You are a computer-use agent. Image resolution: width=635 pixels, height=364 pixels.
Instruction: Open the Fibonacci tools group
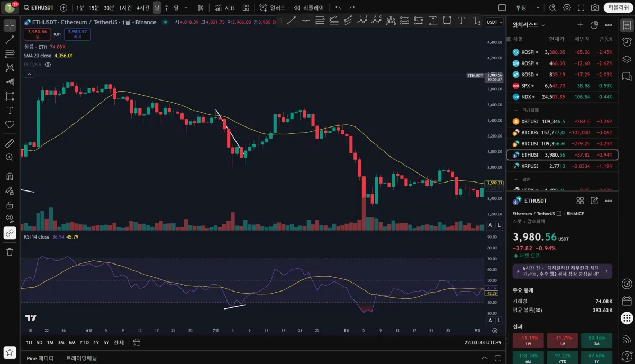click(x=10, y=53)
